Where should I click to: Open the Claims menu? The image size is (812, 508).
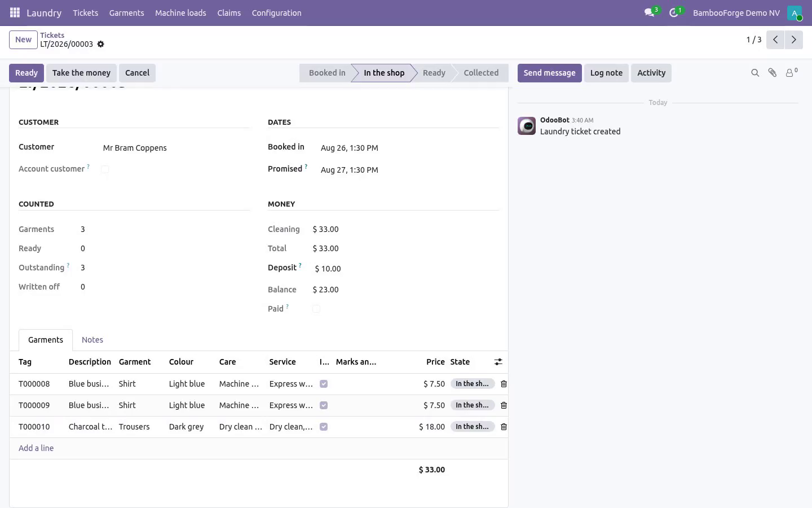click(229, 12)
